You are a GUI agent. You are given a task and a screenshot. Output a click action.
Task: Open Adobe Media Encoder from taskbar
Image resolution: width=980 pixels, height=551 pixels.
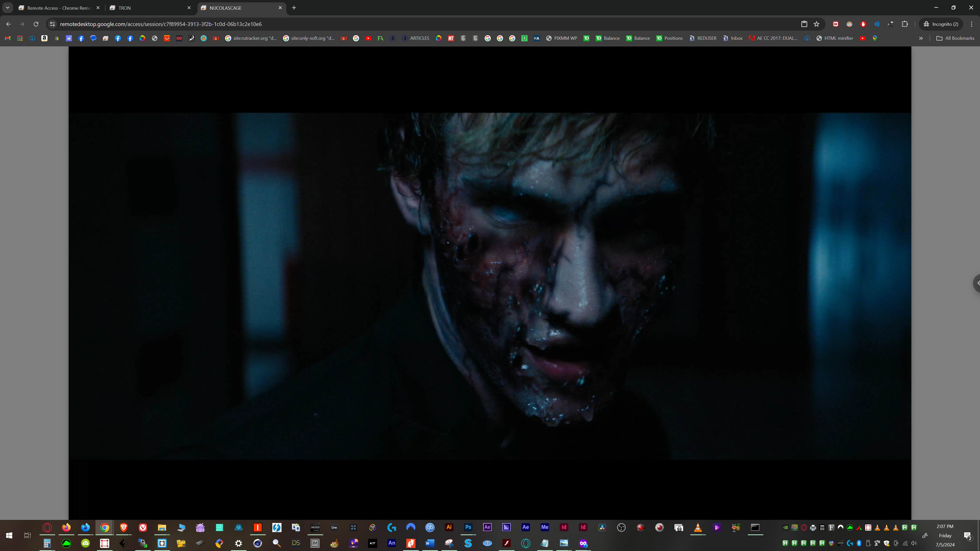coord(545,527)
